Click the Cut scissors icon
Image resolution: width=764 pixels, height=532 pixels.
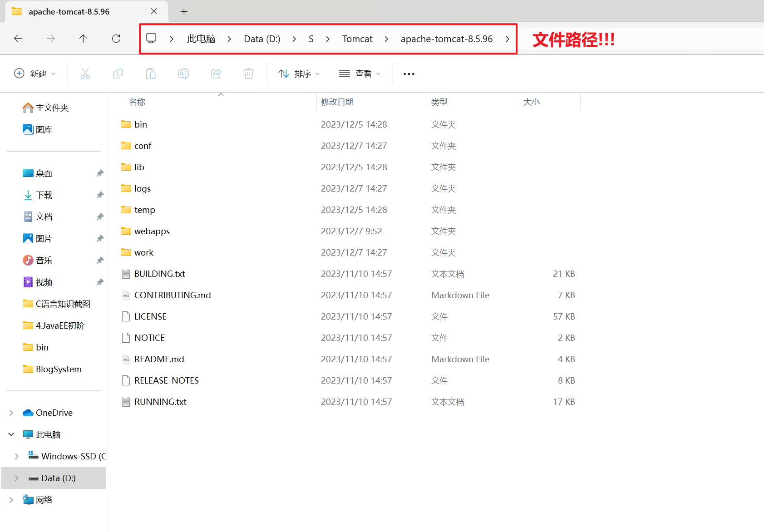coord(85,74)
